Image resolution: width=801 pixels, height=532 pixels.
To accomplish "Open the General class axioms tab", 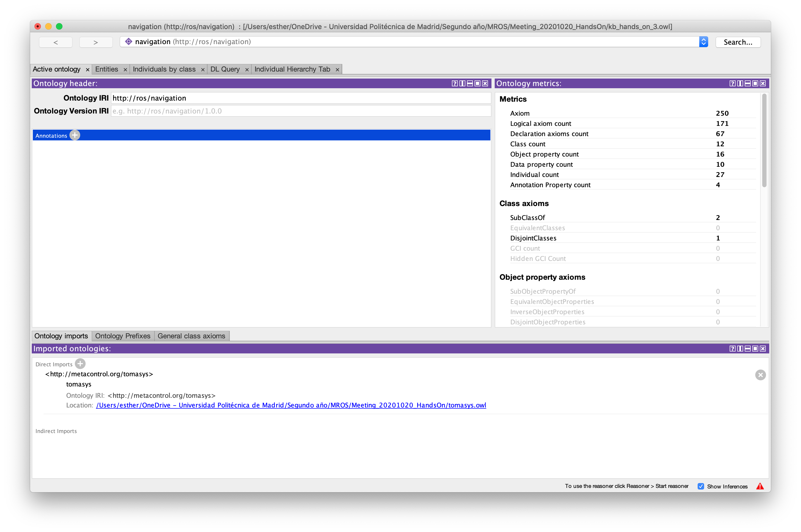I will pos(191,336).
